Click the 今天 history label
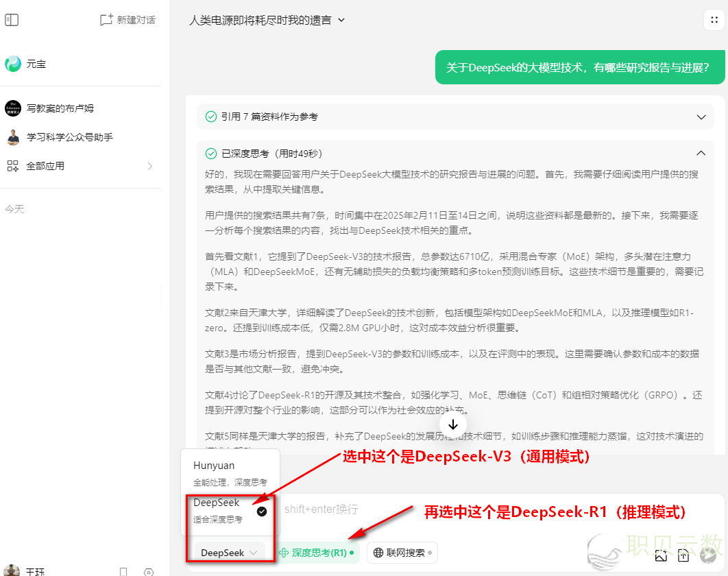 14,209
